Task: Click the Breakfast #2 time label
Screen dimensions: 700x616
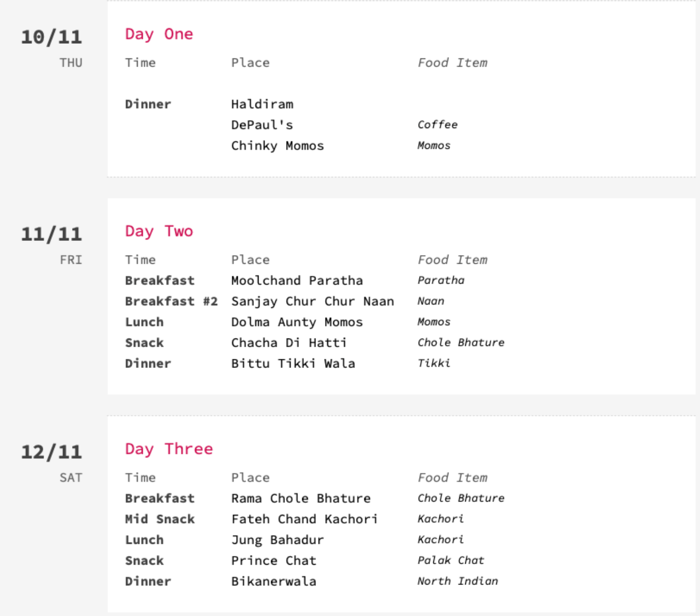Action: [x=171, y=301]
